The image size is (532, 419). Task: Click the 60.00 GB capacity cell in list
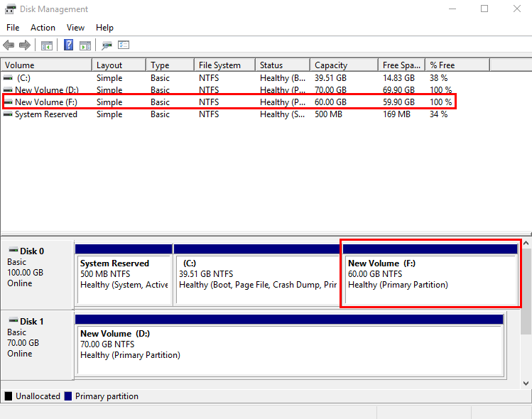tap(330, 102)
